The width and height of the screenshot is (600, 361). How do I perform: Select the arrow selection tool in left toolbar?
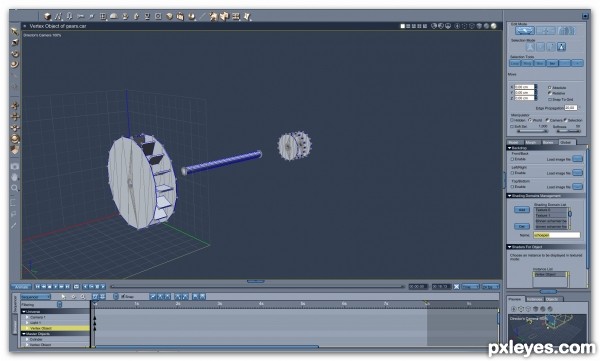[x=15, y=31]
